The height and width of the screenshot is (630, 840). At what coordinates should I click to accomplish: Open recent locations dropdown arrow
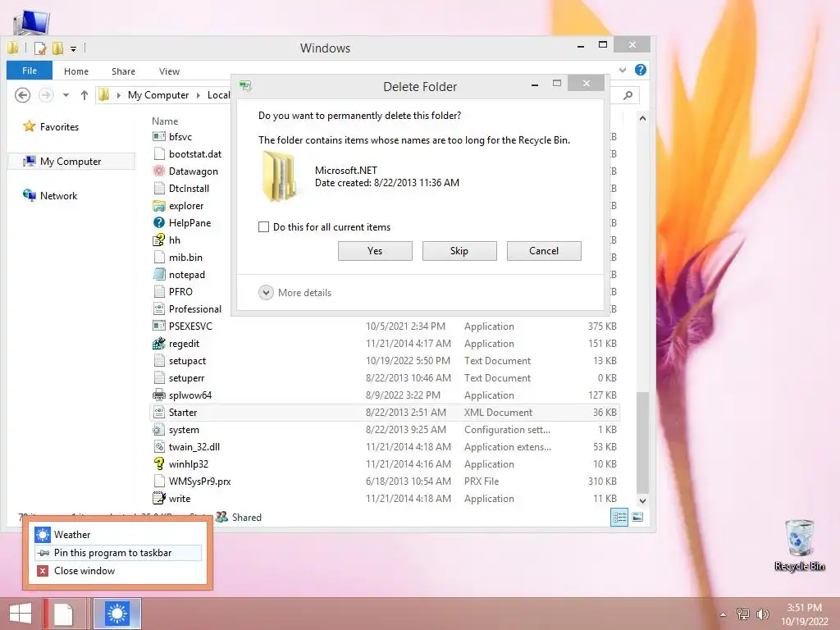pos(66,95)
